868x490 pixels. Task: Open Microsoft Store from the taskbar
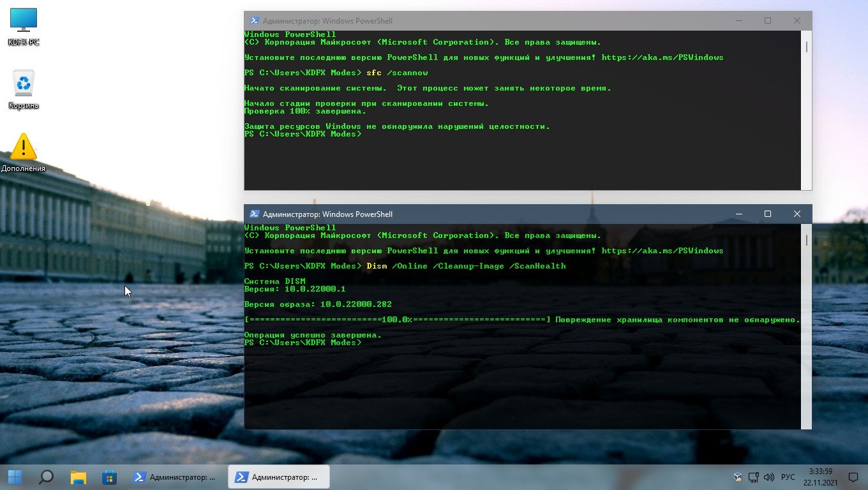pos(109,477)
